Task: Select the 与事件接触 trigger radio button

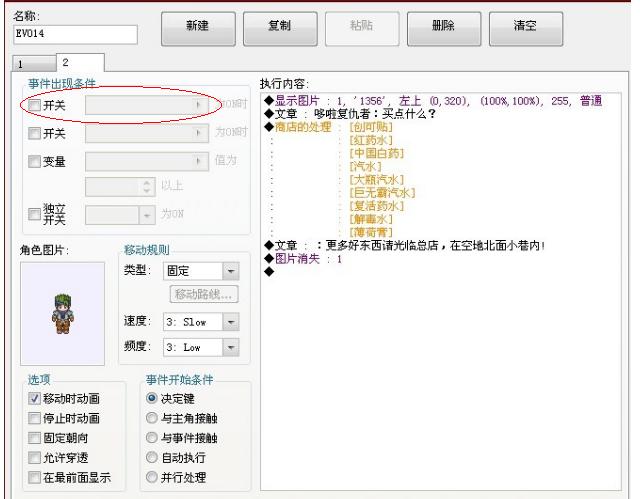Action: point(151,437)
